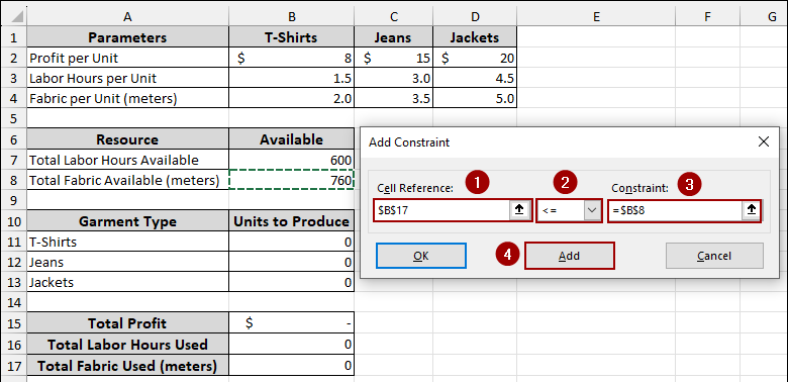Image resolution: width=788 pixels, height=382 pixels.
Task: Select column E header
Action: pyautogui.click(x=596, y=17)
